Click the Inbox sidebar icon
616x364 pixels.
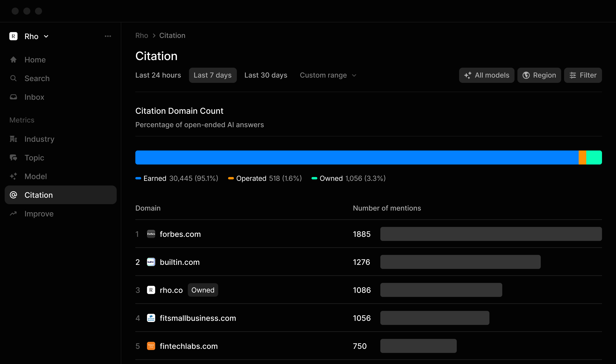click(13, 97)
